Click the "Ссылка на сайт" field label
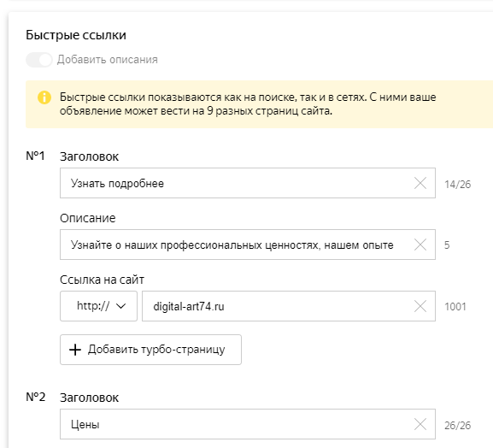This screenshot has height=448, width=493. [x=102, y=280]
